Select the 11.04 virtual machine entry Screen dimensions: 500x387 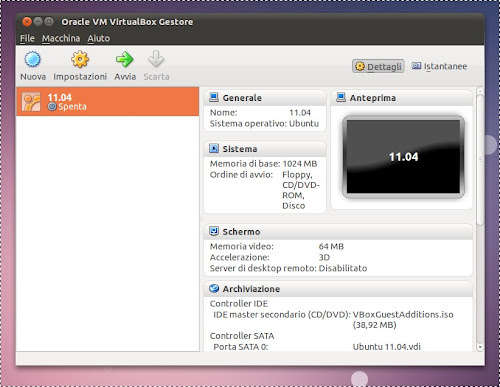tap(108, 102)
